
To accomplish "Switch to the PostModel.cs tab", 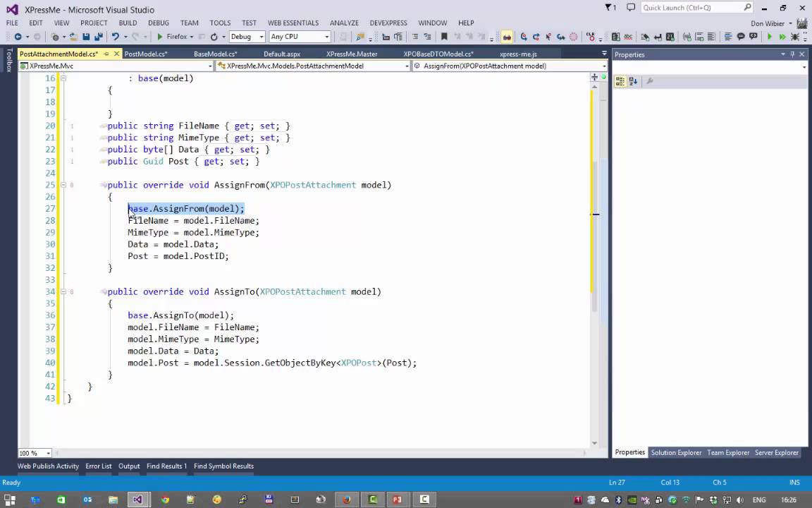I will [145, 54].
